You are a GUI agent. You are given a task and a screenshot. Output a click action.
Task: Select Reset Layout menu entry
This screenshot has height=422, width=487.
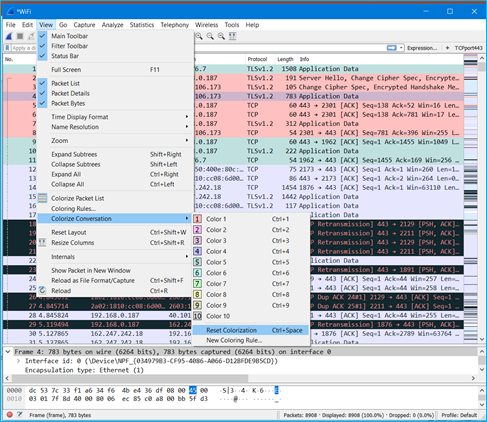coord(115,232)
